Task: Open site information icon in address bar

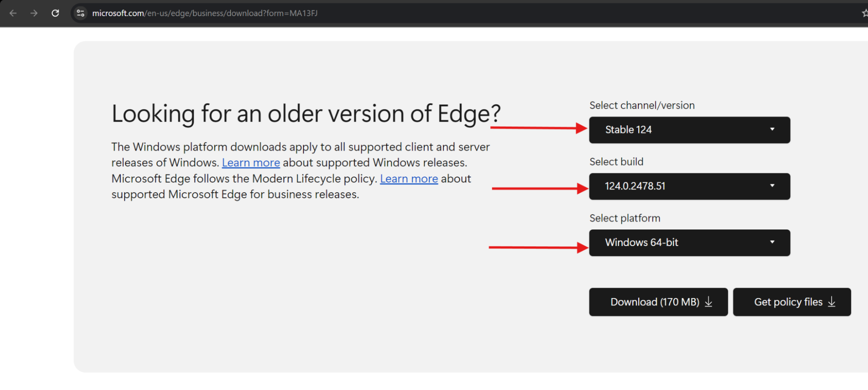Action: point(80,13)
